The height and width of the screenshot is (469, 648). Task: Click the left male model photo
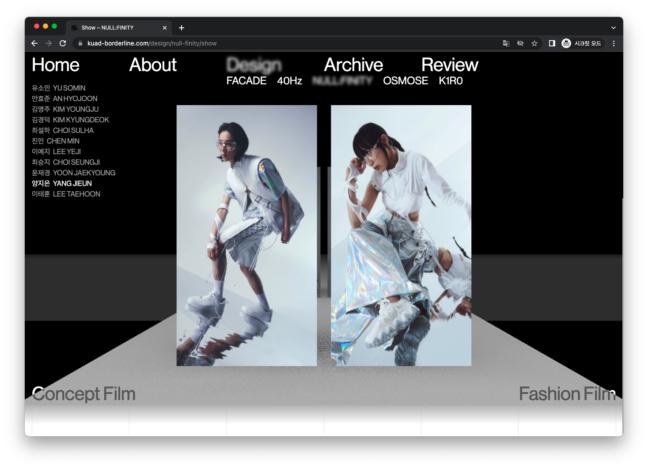246,235
